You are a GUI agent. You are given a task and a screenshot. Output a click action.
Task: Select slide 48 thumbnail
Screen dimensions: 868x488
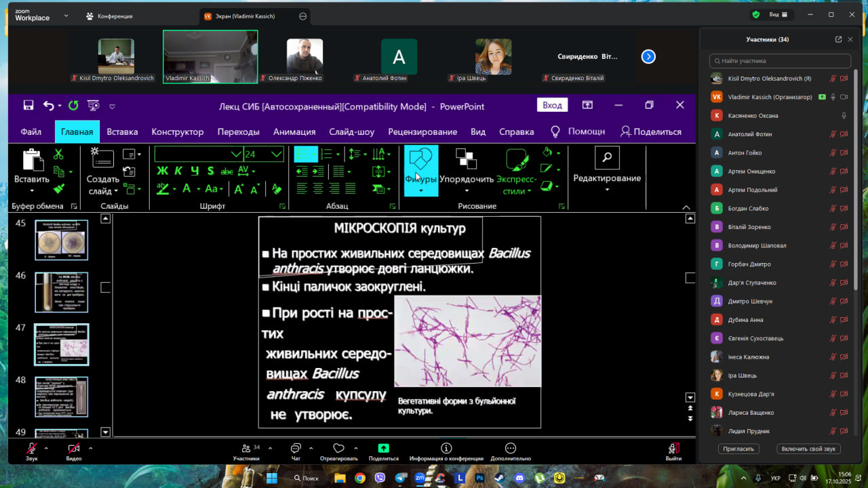[62, 396]
